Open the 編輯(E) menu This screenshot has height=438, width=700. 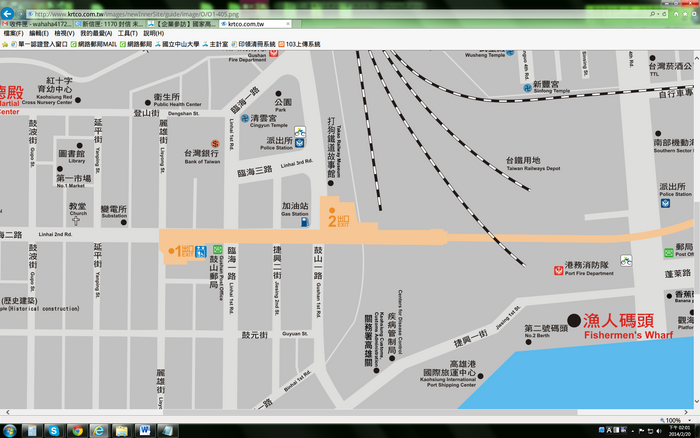click(x=39, y=33)
